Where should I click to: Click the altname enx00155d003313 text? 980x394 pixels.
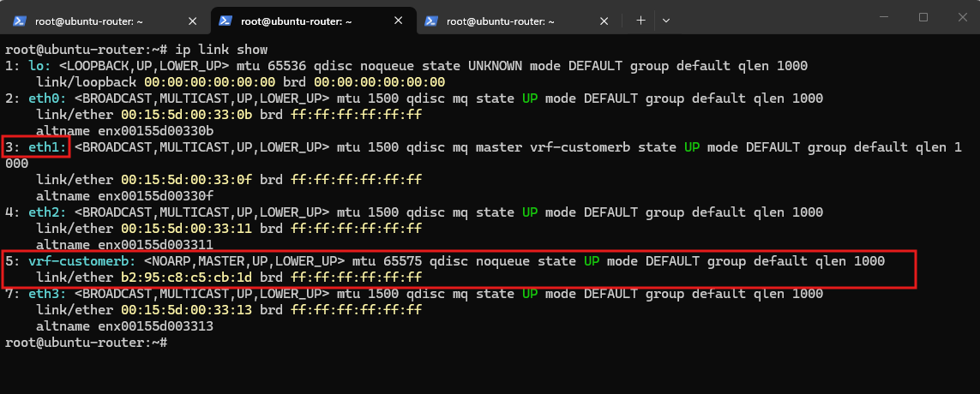125,326
